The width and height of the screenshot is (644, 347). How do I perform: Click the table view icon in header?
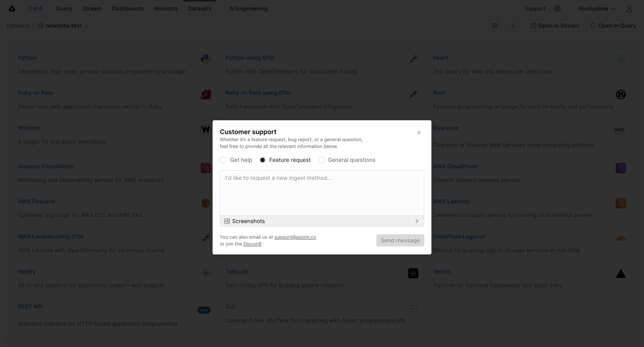coord(494,26)
